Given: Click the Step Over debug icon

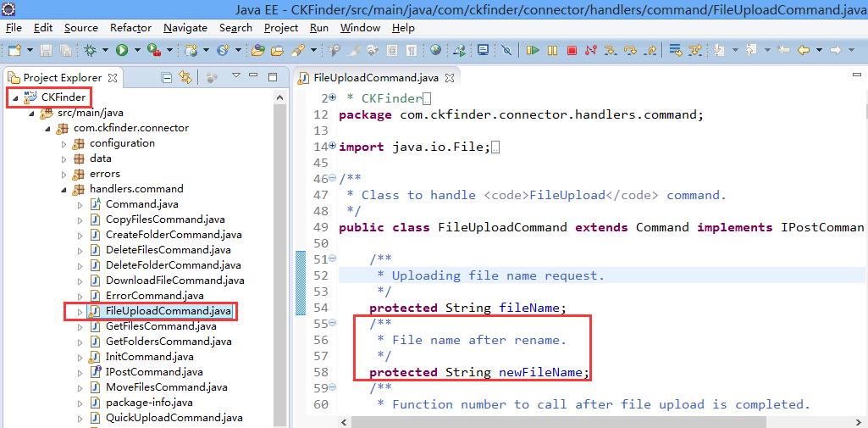Looking at the screenshot, I should [x=631, y=50].
